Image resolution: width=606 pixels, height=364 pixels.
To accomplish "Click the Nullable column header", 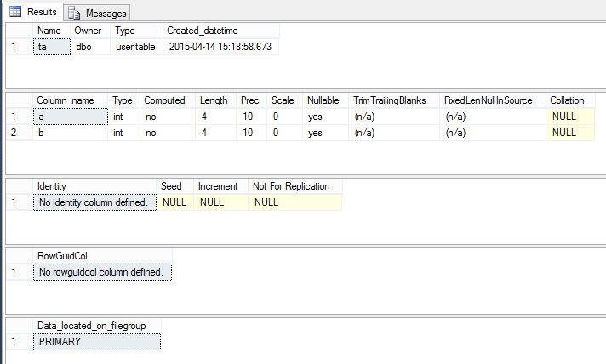I will click(x=325, y=100).
